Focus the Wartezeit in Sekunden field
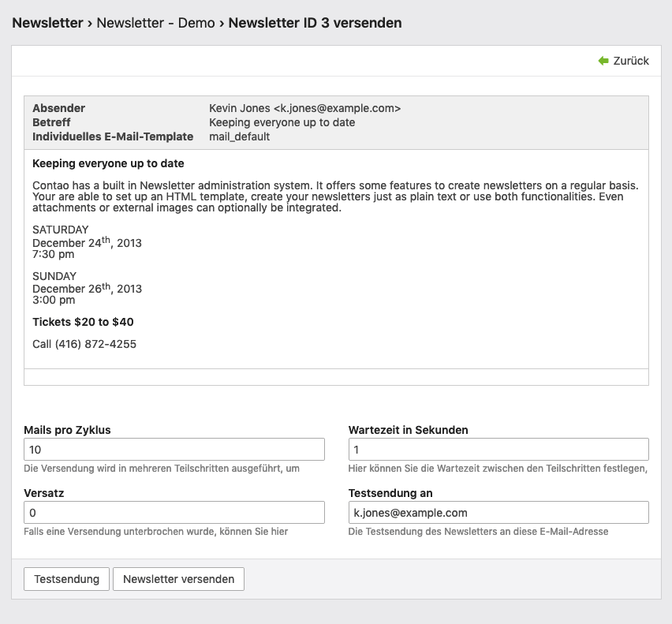Image resolution: width=672 pixels, height=624 pixels. 498,450
